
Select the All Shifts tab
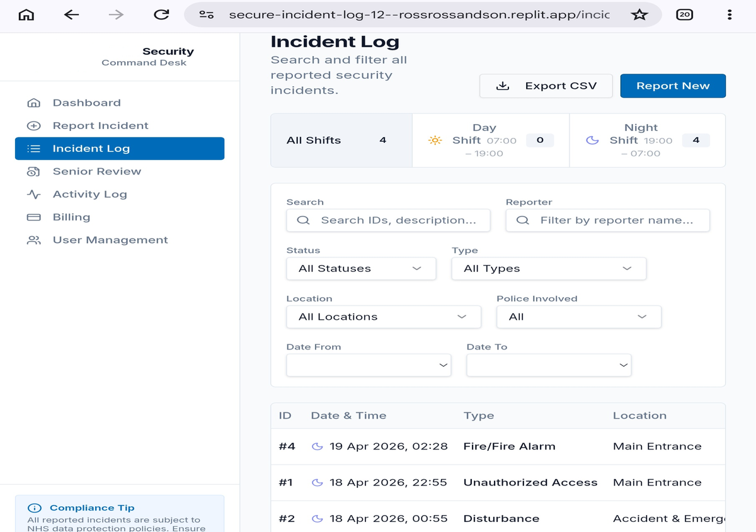[x=341, y=140]
